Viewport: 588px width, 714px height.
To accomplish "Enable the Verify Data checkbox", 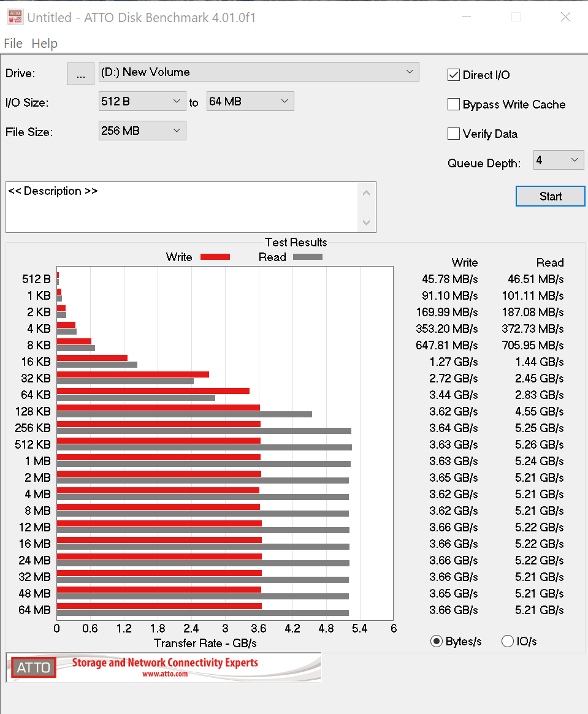I will coord(454,134).
